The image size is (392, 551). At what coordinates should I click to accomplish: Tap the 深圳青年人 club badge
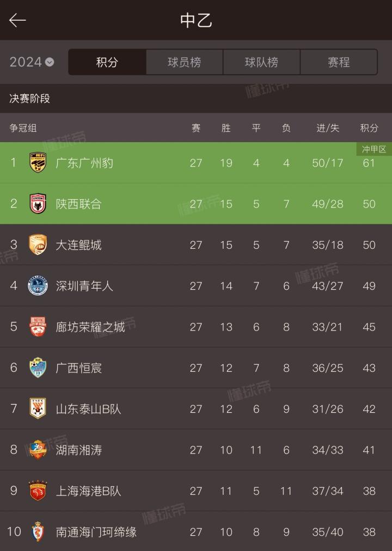pos(38,286)
